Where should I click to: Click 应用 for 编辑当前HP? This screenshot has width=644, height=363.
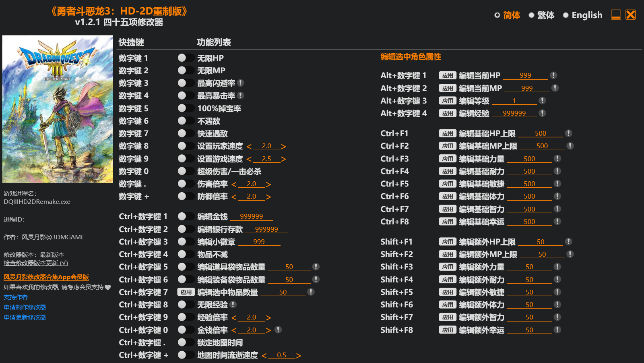click(448, 75)
